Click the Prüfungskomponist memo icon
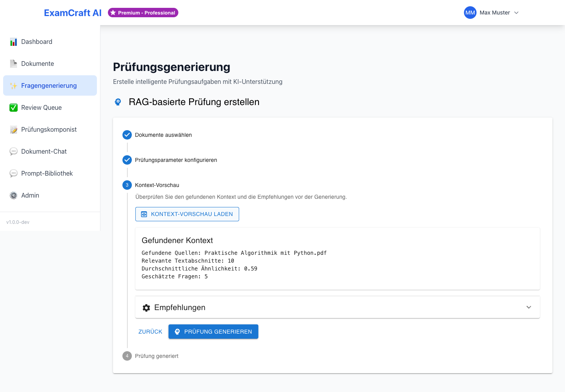This screenshot has height=392, width=565. click(x=14, y=130)
